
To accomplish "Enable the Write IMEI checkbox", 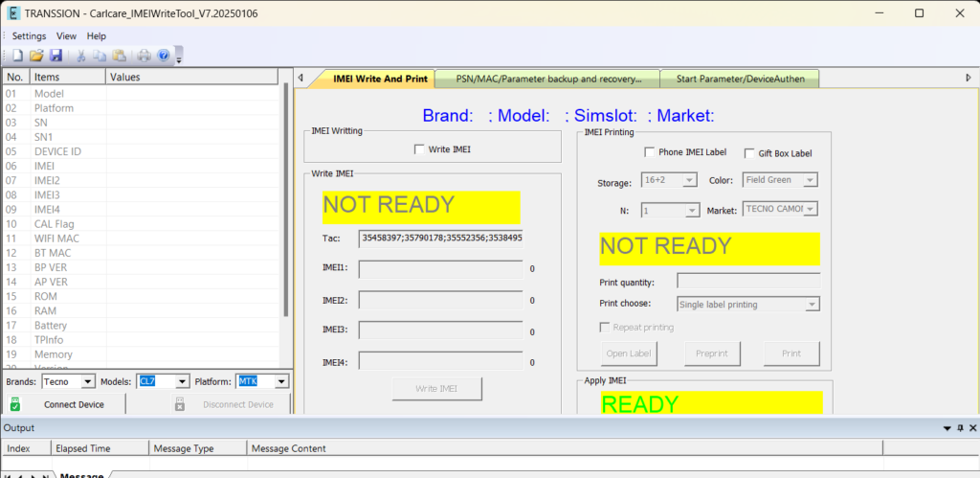I will [x=419, y=149].
